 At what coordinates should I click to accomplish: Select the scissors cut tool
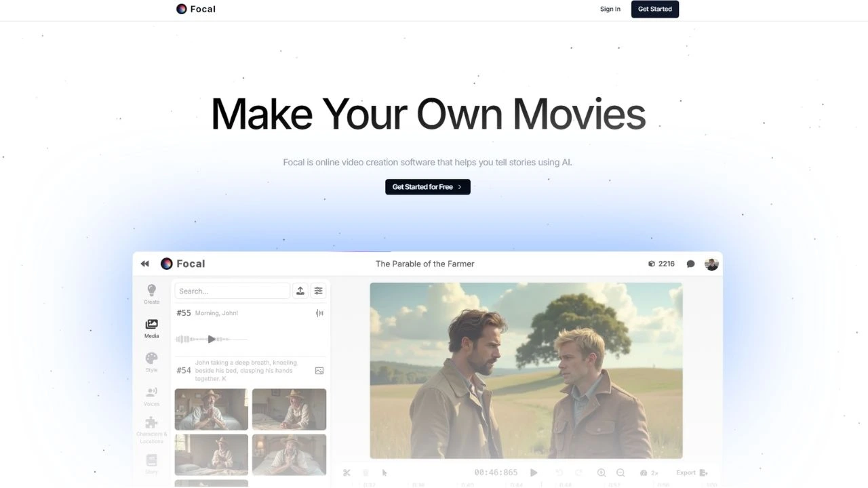[x=347, y=472]
